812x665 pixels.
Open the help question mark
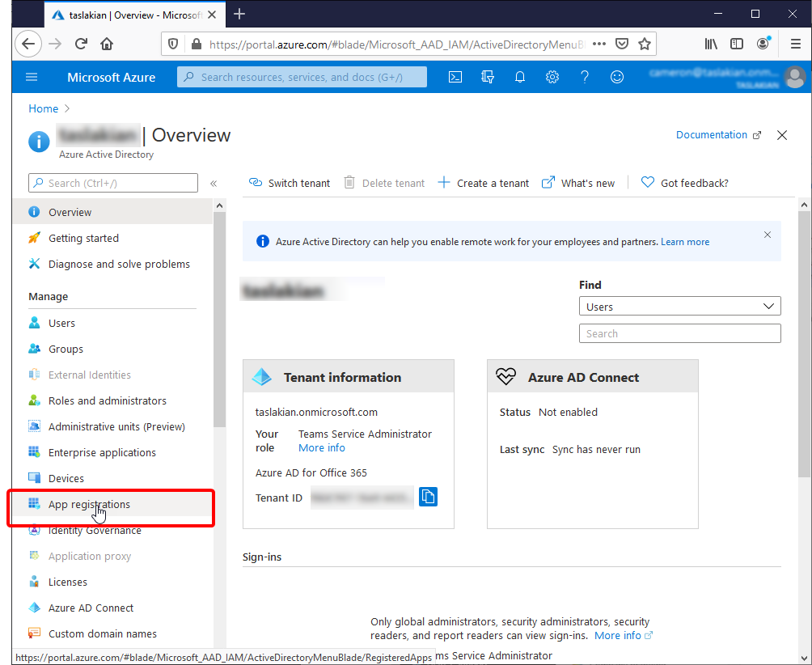coord(585,77)
